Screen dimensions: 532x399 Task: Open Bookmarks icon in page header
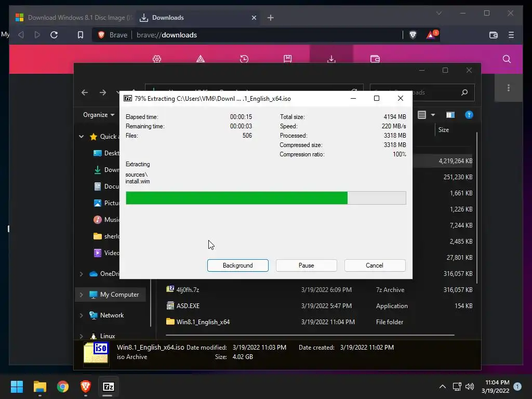click(x=287, y=59)
